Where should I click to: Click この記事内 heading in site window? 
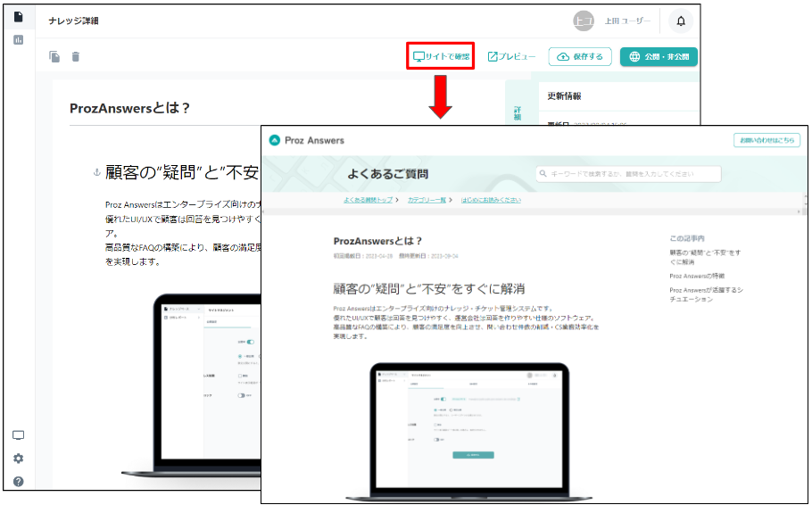687,239
